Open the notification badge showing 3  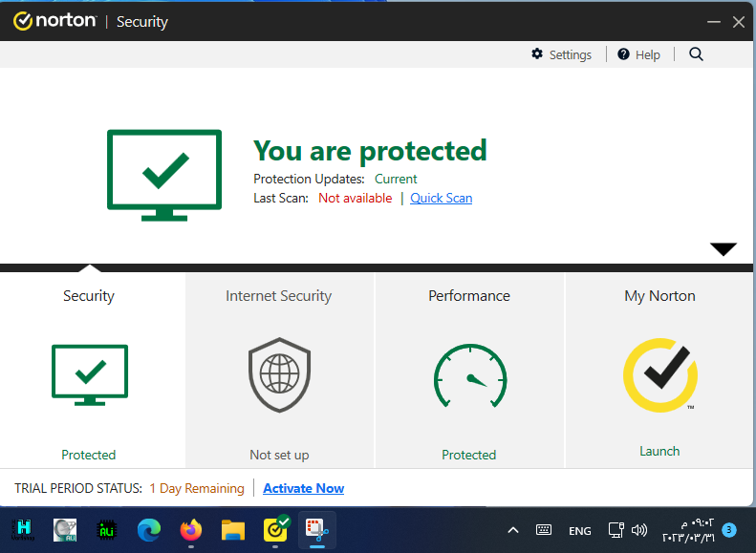pos(729,530)
